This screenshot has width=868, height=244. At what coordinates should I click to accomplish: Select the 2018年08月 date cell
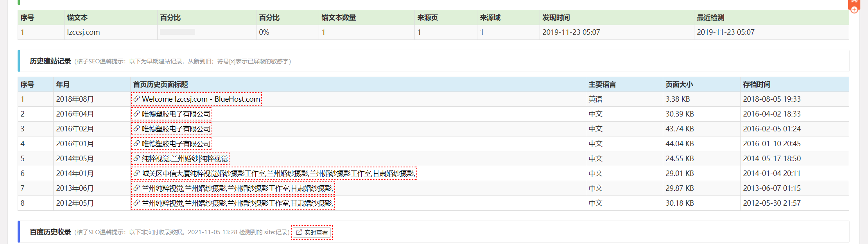click(92, 99)
